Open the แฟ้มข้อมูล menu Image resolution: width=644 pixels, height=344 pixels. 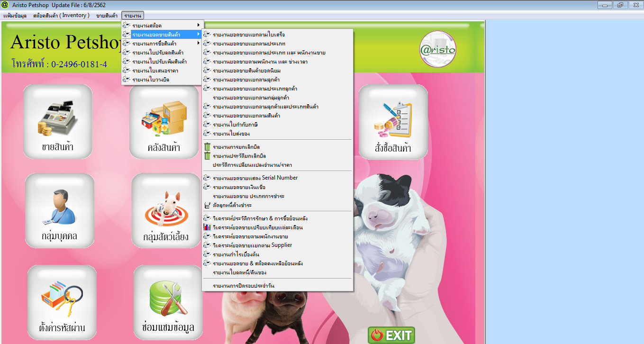click(x=15, y=15)
